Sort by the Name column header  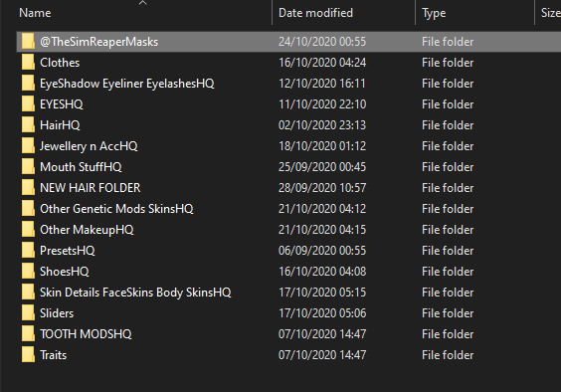(35, 13)
